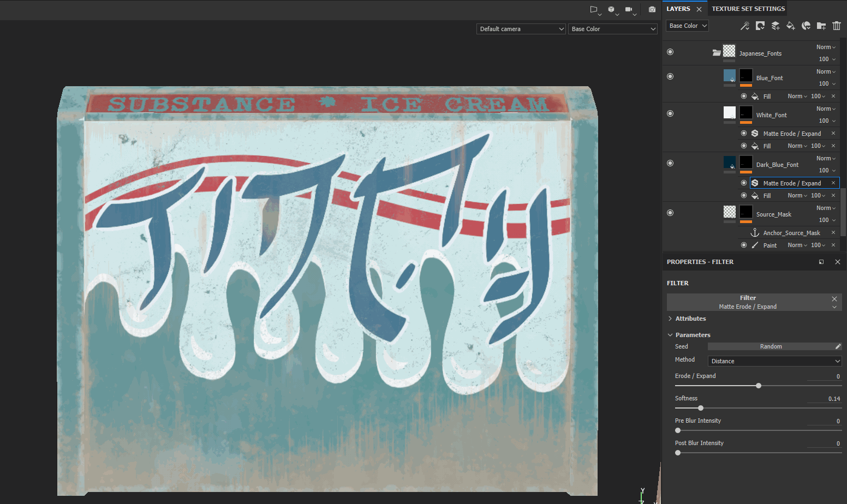Select the Dark_Blue_Font layer mask thumbnail

point(746,162)
